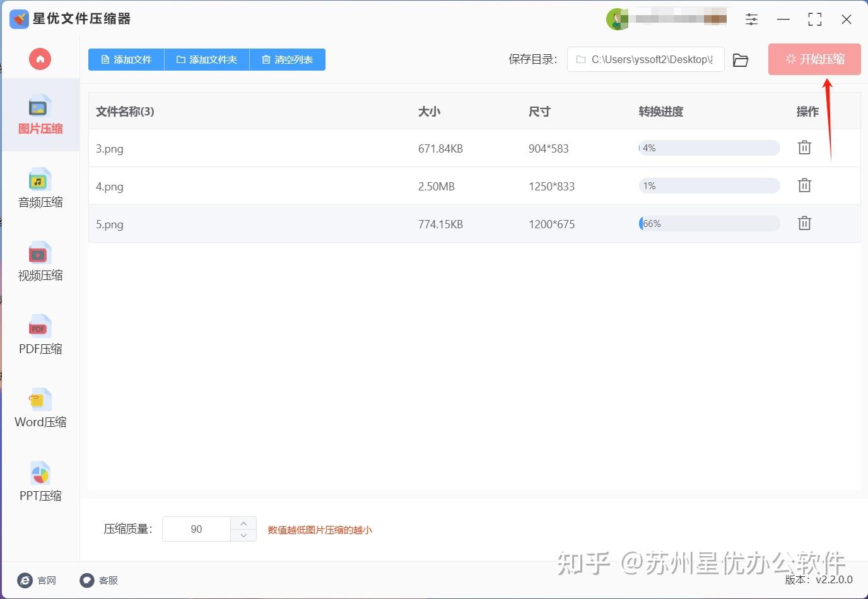The height and width of the screenshot is (599, 868).
Task: Clear the list with 清空列表
Action: click(288, 60)
